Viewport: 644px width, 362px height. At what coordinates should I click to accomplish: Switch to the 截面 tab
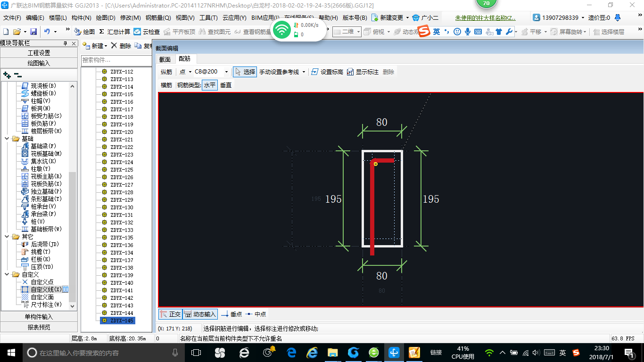[165, 59]
